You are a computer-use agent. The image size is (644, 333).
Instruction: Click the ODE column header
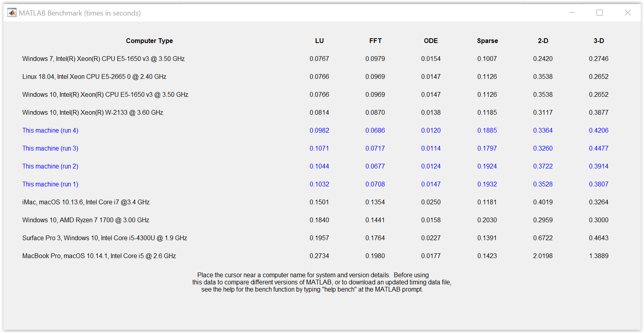[431, 41]
